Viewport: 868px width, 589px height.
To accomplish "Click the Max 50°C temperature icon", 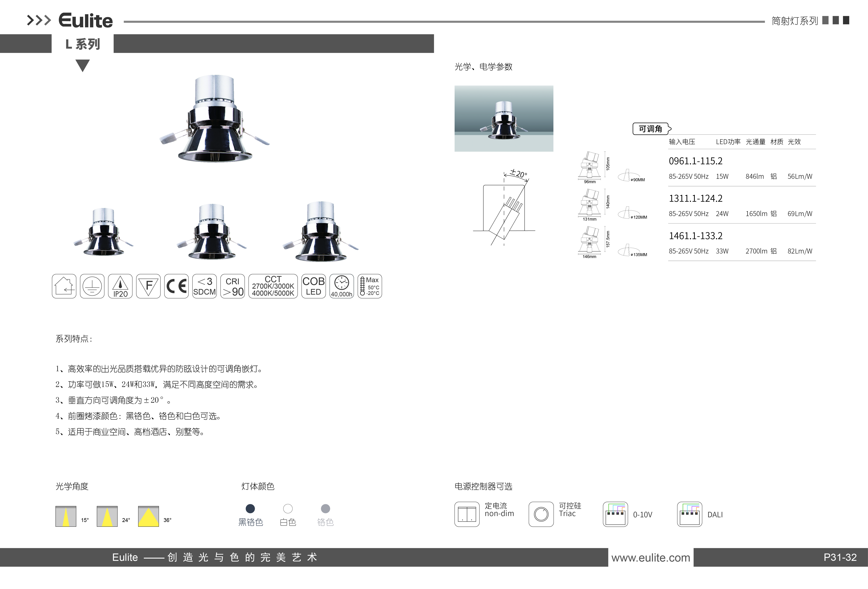I will pos(369,286).
